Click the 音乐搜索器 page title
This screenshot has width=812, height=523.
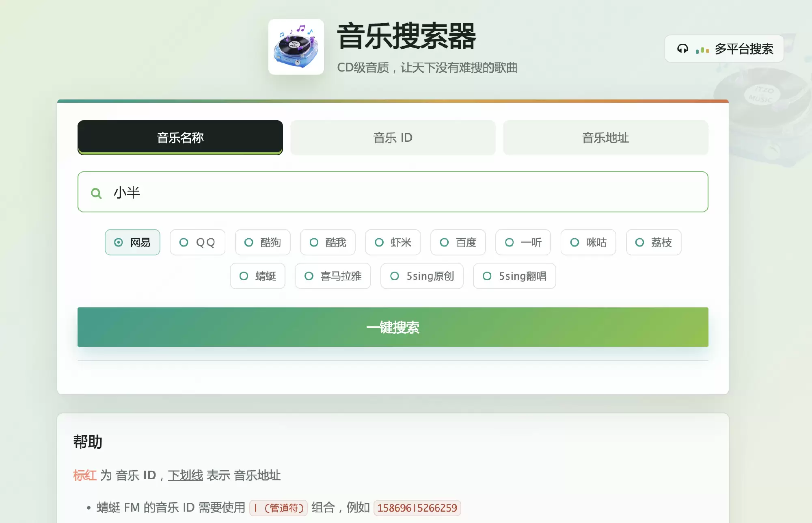[406, 36]
